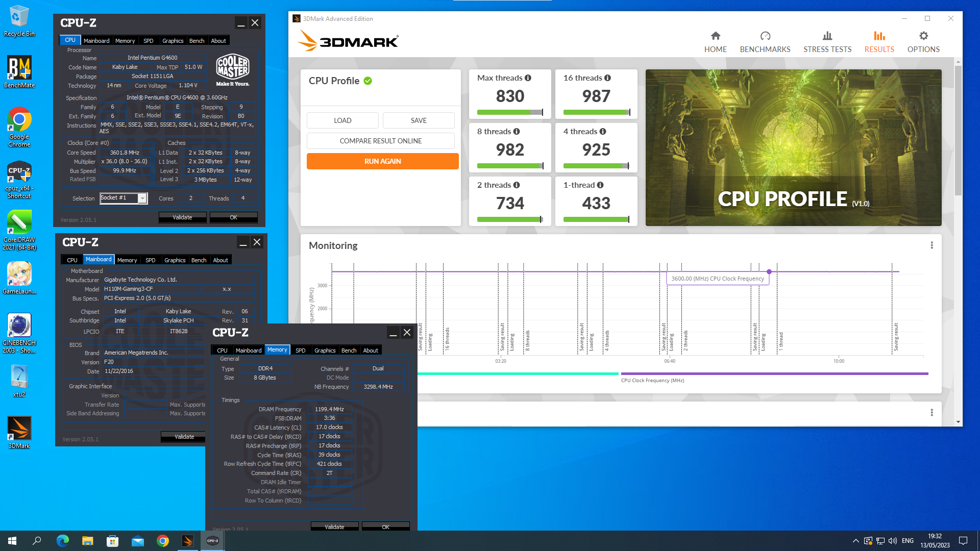This screenshot has height=551, width=980.
Task: Open the Monitoring panel three-dot menu
Action: pyautogui.click(x=932, y=245)
